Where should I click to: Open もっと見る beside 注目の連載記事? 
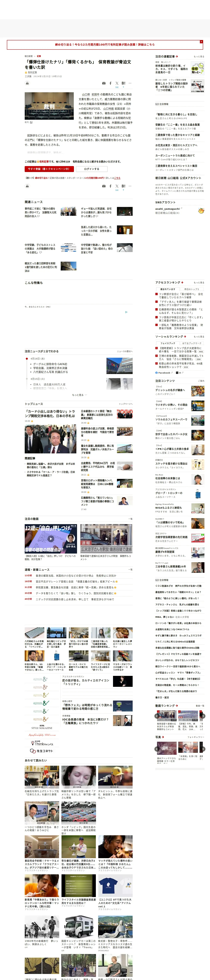(x=199, y=57)
